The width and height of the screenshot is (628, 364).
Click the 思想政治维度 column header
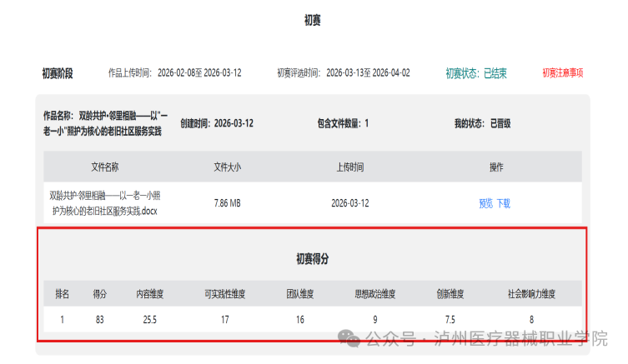pos(374,294)
